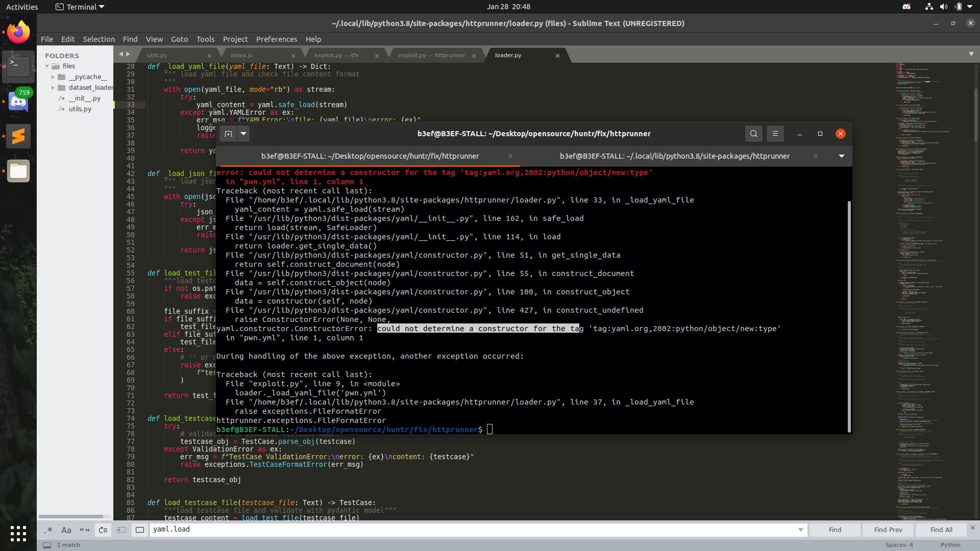This screenshot has height=551, width=980.
Task: Toggle wrap search option
Action: (103, 530)
